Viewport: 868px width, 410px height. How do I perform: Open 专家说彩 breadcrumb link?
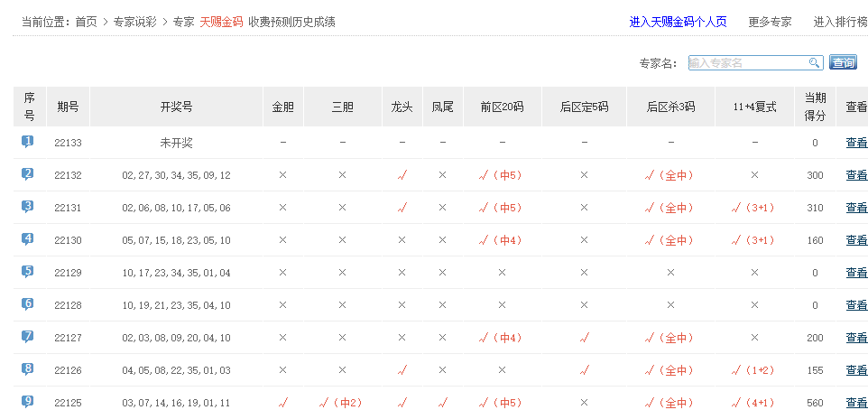[x=134, y=22]
